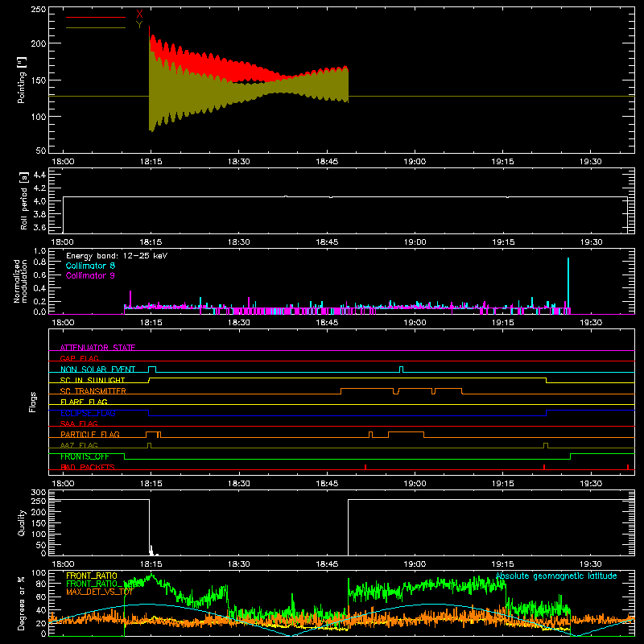The image size is (644, 644).
Task: Click the PARTICLE_FLAG label
Action: 90,434
